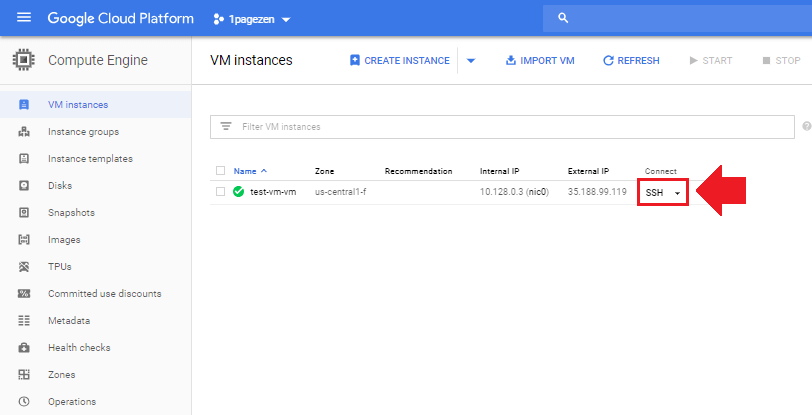Click the Operations clock icon
The image size is (812, 415).
coord(24,402)
